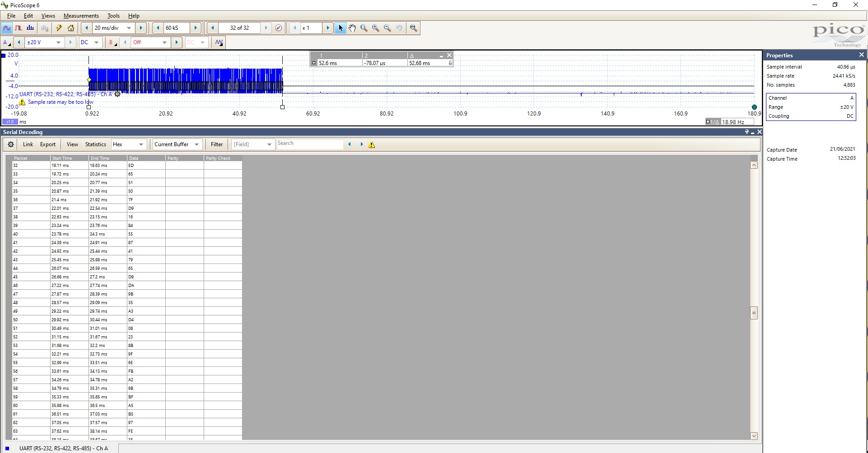Lock the ruler legend
Image resolution: width=868 pixels, height=453 pixels.
tap(450, 63)
